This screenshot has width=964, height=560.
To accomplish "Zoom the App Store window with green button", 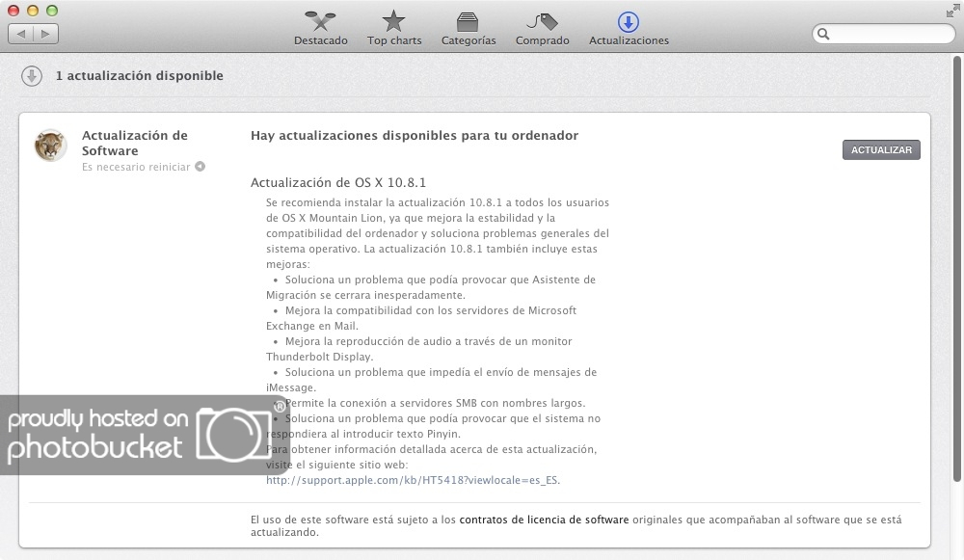I will (52, 11).
